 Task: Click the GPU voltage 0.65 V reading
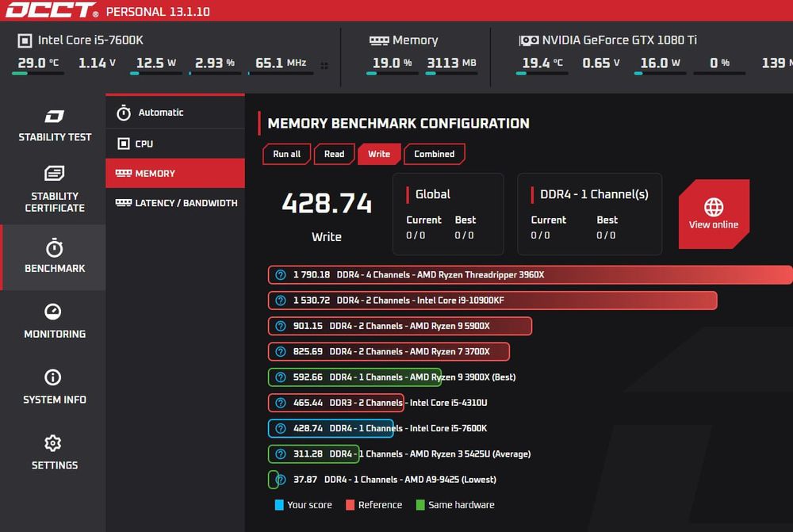point(601,63)
